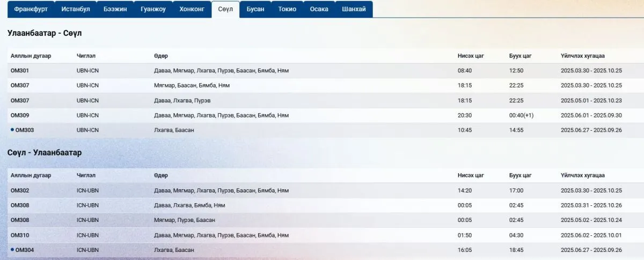Click the Сөүл - Улаанбаатар heading
644x260 pixels.
[45, 153]
